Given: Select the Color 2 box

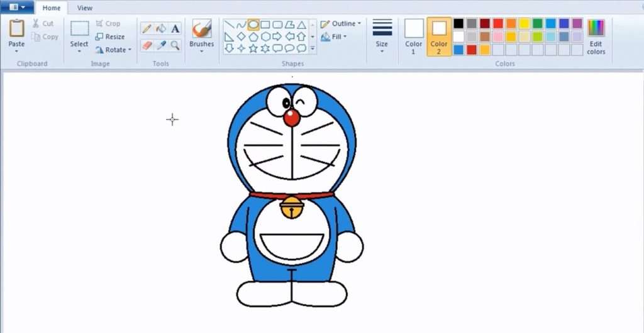Looking at the screenshot, I should point(439,36).
